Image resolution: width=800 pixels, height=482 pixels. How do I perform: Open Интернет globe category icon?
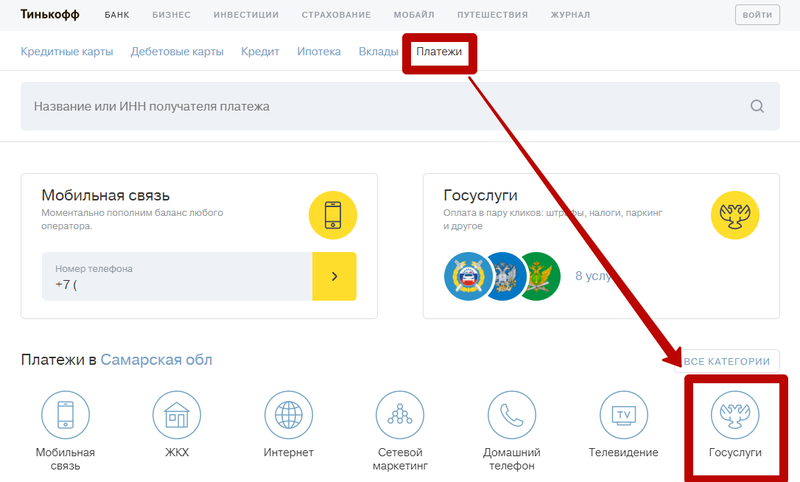pyautogui.click(x=288, y=415)
